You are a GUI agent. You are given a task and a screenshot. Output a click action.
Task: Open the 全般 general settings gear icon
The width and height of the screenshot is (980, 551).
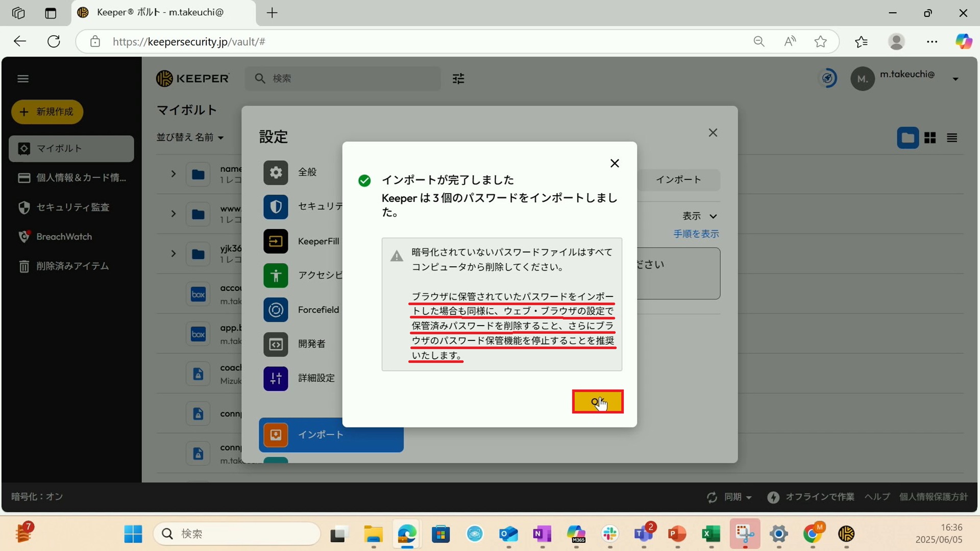276,172
